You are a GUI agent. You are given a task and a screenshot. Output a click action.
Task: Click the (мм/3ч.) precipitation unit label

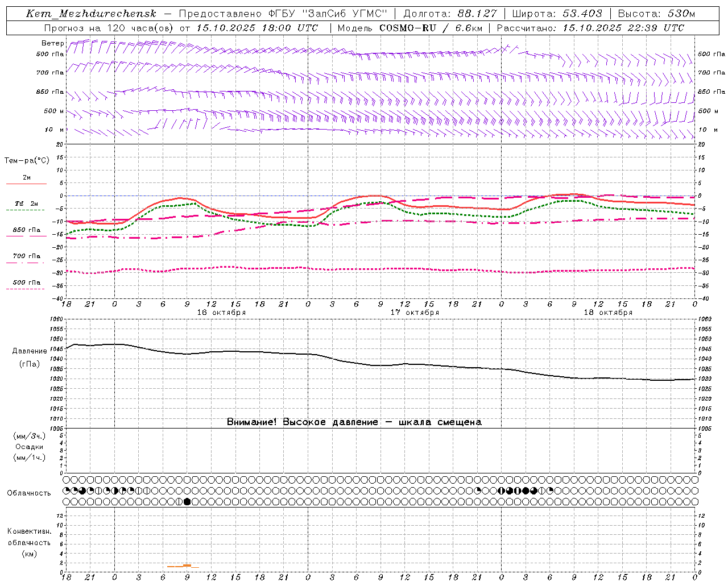(x=30, y=436)
